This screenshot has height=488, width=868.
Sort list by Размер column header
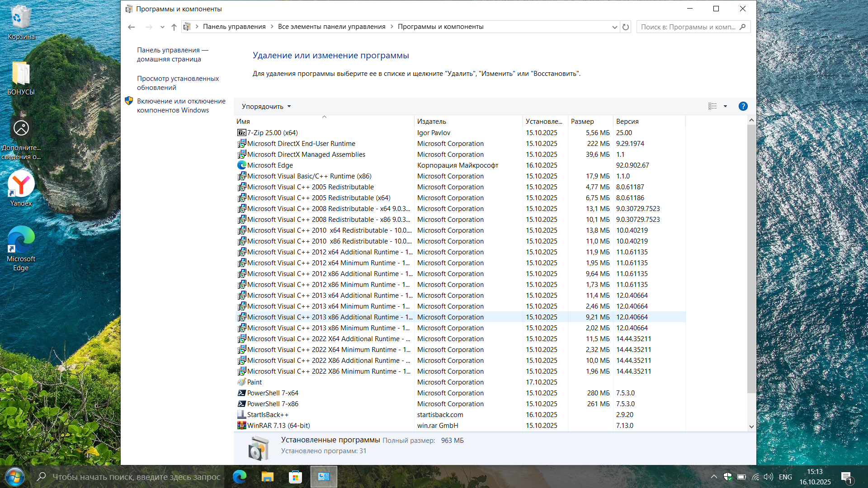pos(582,122)
